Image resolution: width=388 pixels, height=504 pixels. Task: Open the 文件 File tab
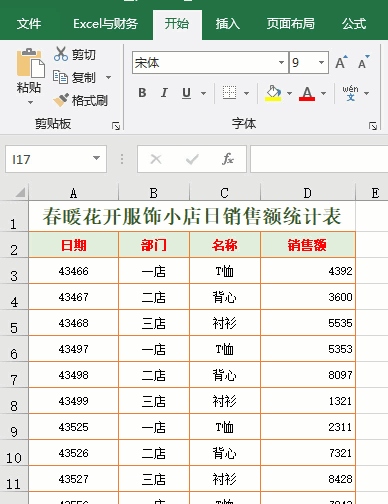[29, 24]
